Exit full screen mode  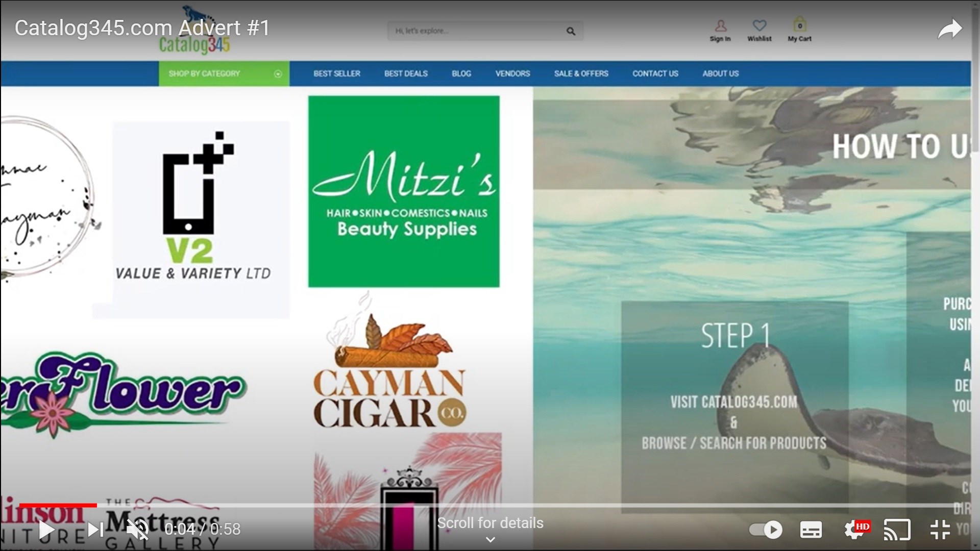coord(940,530)
